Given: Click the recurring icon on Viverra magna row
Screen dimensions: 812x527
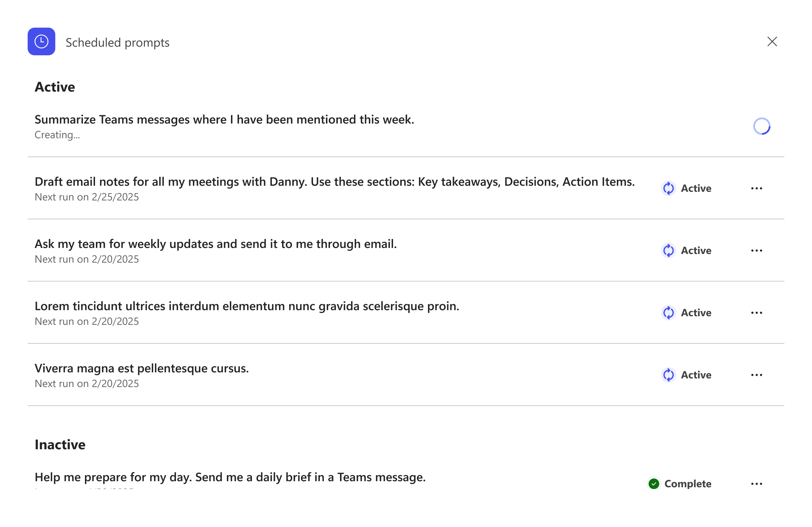Looking at the screenshot, I should (668, 375).
